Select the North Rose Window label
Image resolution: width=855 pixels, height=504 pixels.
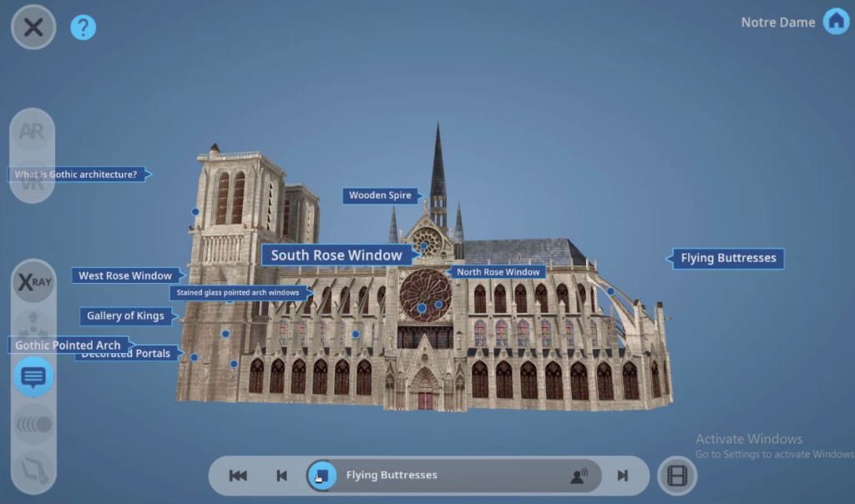498,272
